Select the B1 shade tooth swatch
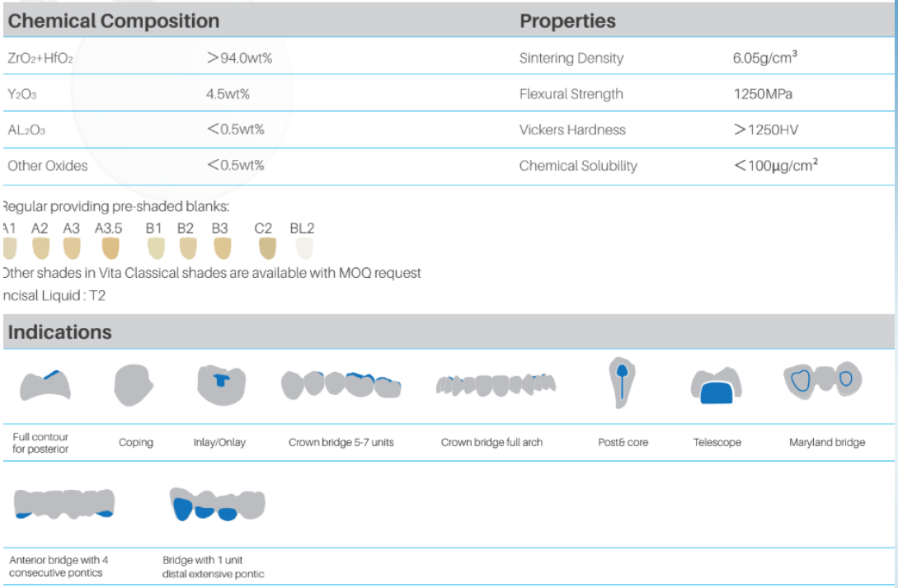The image size is (898, 588). 157,248
